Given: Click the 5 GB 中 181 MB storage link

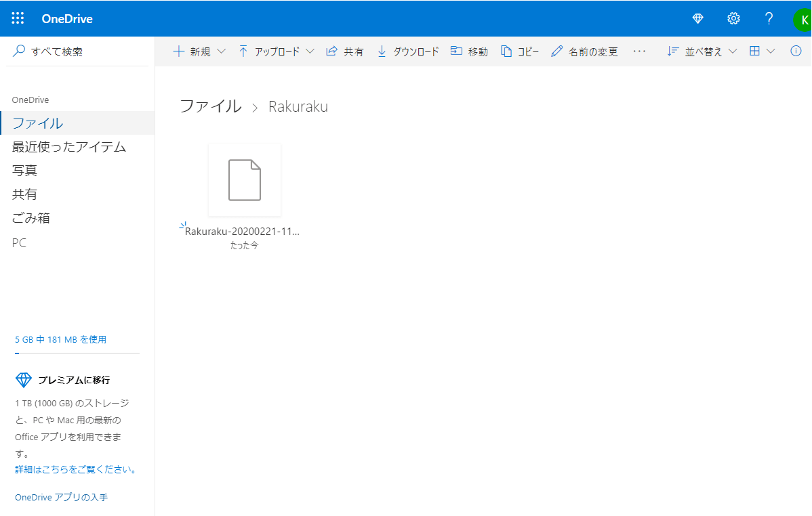Looking at the screenshot, I should tap(60, 339).
